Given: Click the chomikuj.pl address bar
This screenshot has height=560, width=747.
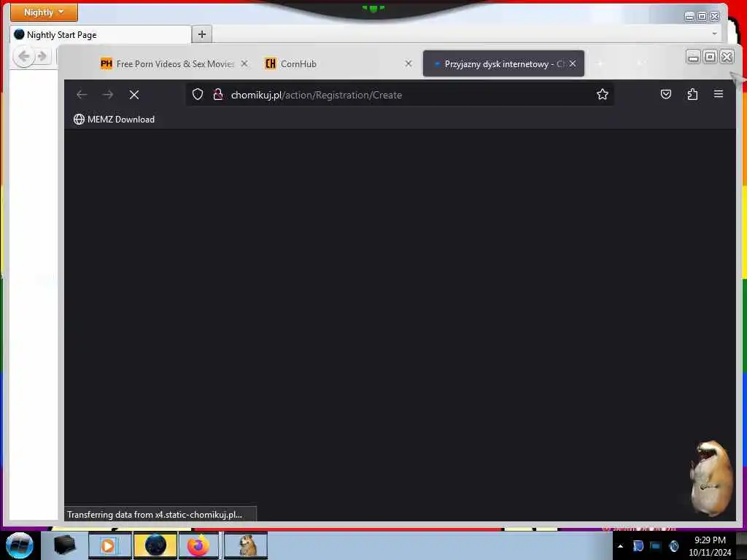Looking at the screenshot, I should coord(400,95).
